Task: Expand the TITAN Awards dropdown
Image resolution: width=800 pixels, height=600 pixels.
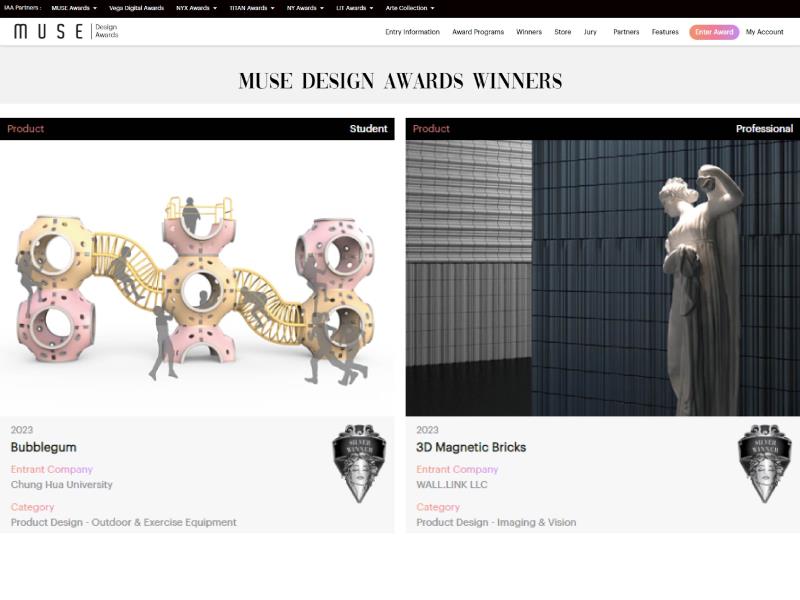Action: point(252,8)
